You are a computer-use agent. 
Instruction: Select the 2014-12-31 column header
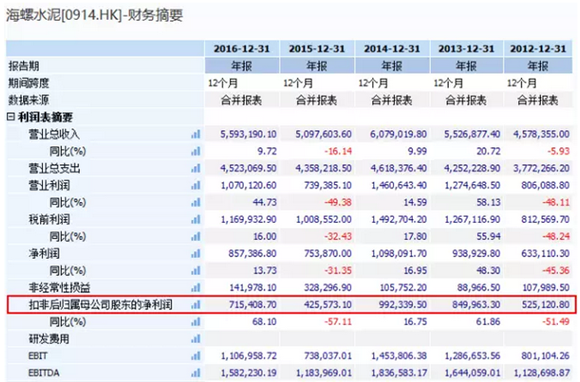(392, 49)
